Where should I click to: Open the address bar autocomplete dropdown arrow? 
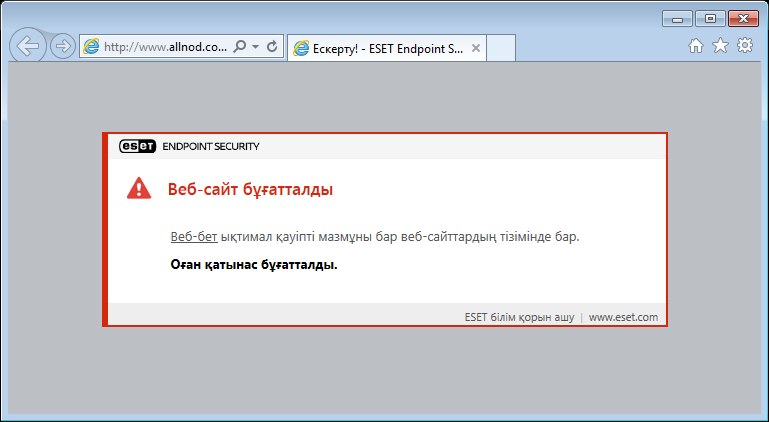coord(255,47)
